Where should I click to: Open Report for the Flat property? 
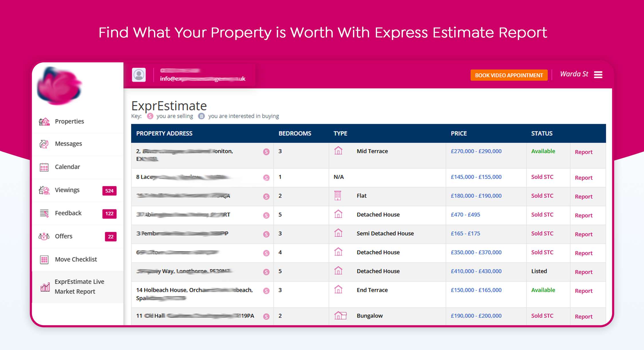tap(583, 197)
